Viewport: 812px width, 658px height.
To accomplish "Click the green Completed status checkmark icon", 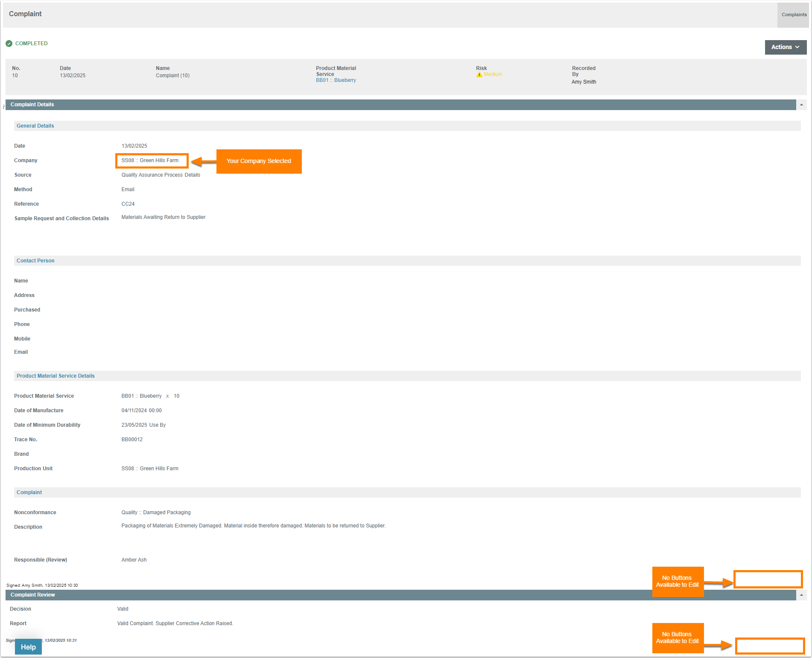I will tap(9, 44).
